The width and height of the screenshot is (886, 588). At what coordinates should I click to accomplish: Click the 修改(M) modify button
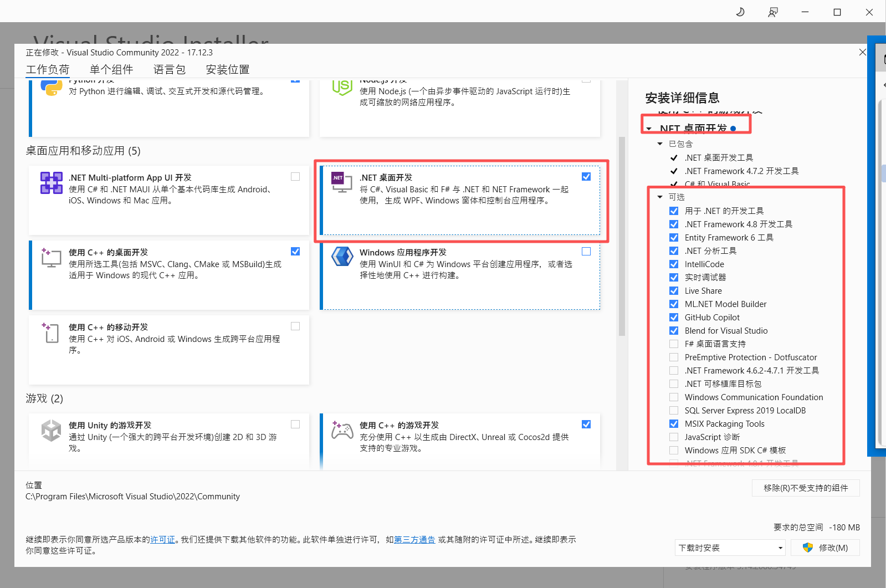pos(825,548)
